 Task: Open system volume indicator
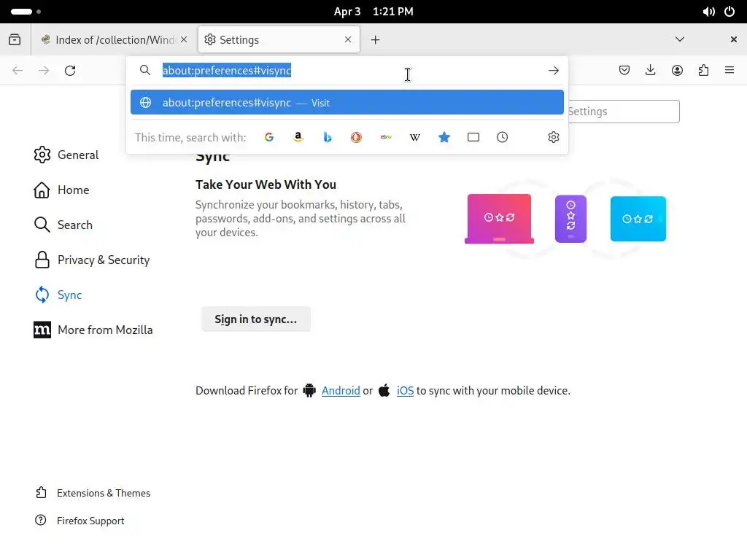pyautogui.click(x=708, y=12)
